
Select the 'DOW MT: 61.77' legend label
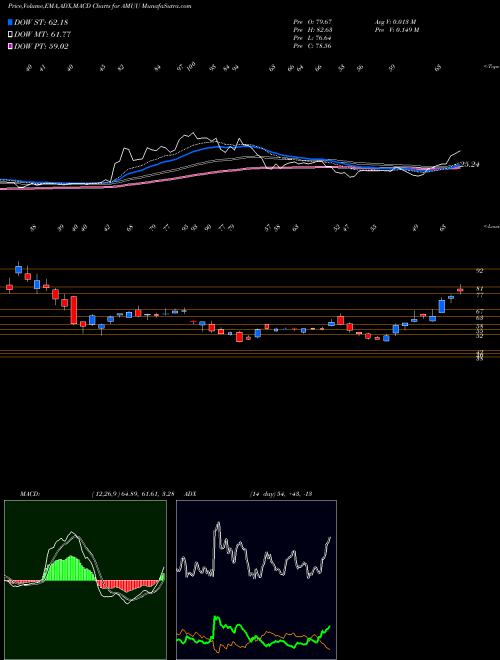(42, 35)
